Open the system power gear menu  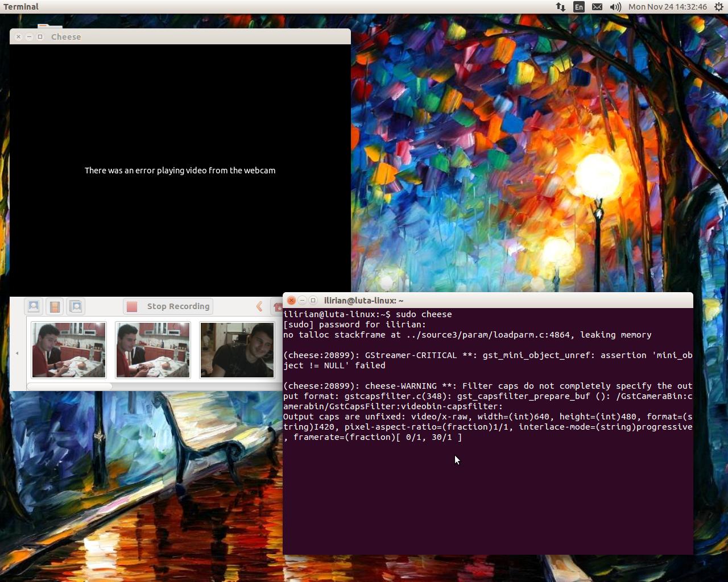pyautogui.click(x=719, y=7)
